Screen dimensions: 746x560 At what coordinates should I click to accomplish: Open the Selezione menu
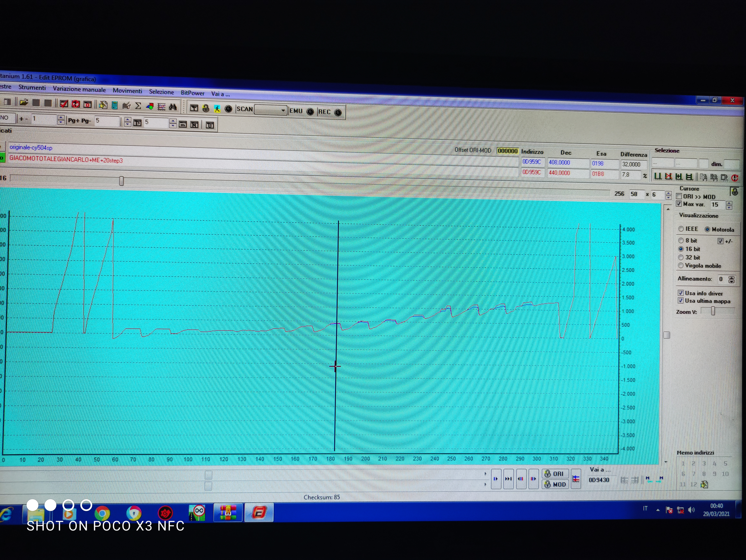coord(161,92)
